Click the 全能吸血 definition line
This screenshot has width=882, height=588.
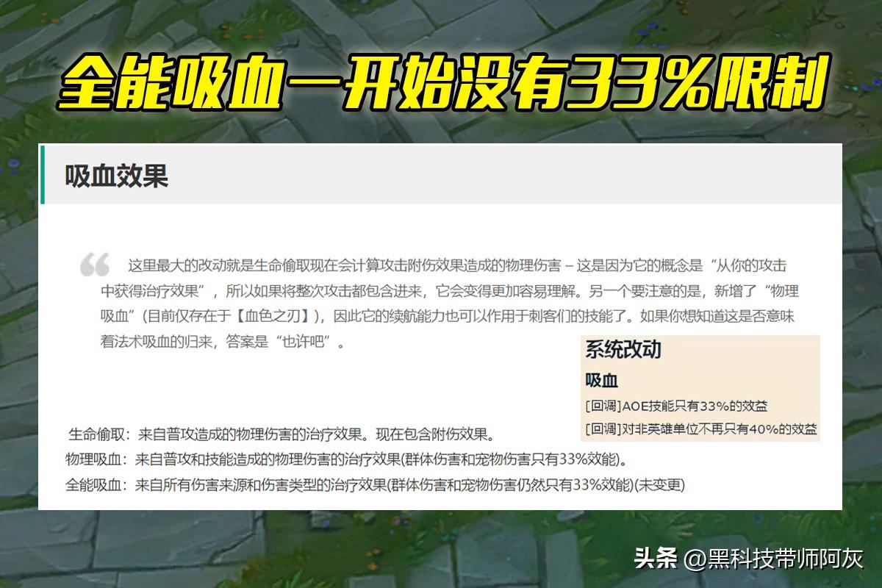click(x=375, y=485)
